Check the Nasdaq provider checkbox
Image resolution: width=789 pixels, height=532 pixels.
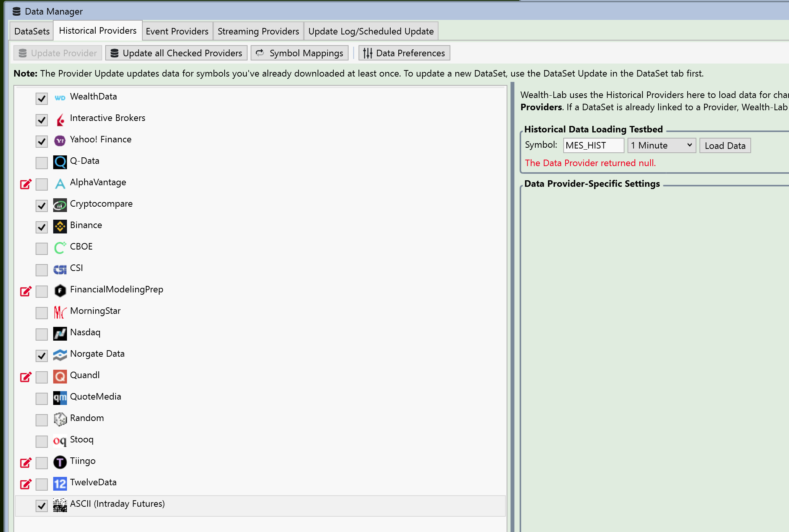point(42,334)
